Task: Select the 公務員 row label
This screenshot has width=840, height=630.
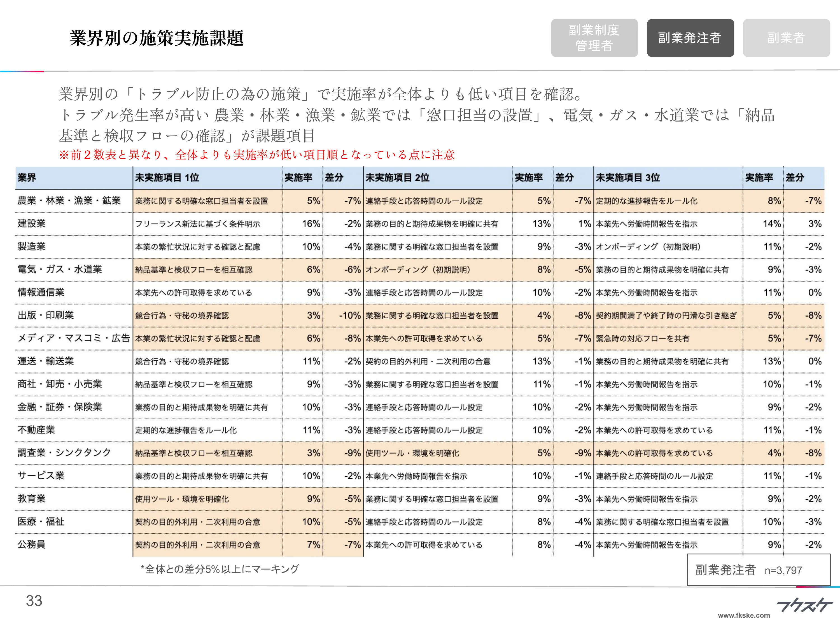Action: tap(32, 545)
